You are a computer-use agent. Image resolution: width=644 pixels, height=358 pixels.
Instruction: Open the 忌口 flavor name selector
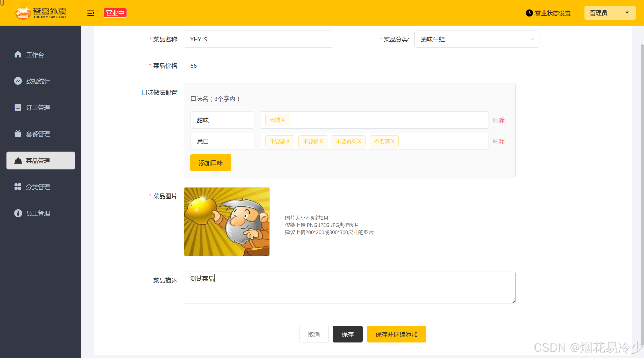222,141
